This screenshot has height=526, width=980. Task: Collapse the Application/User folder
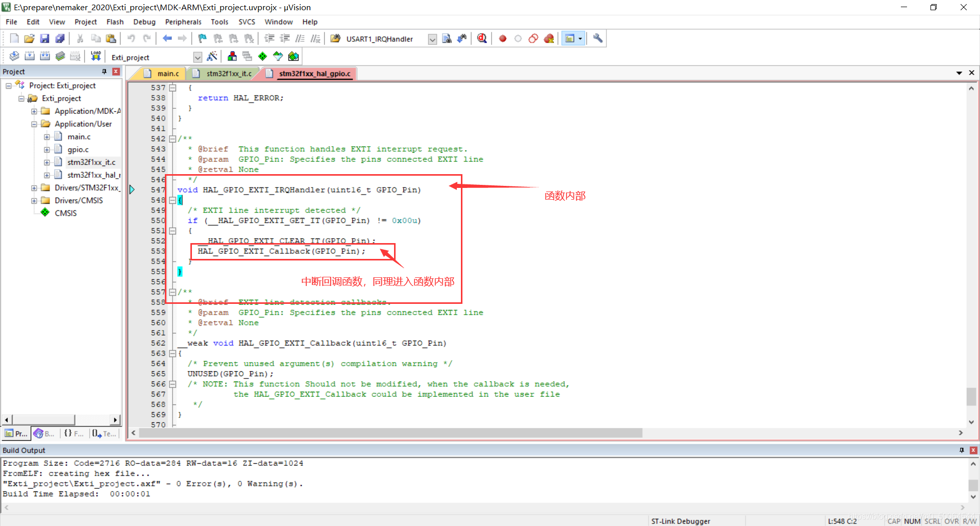[x=34, y=124]
